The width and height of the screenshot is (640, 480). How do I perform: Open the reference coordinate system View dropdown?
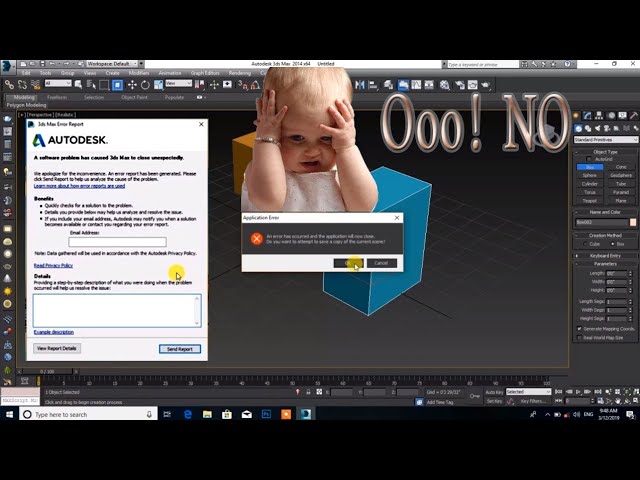tap(178, 83)
